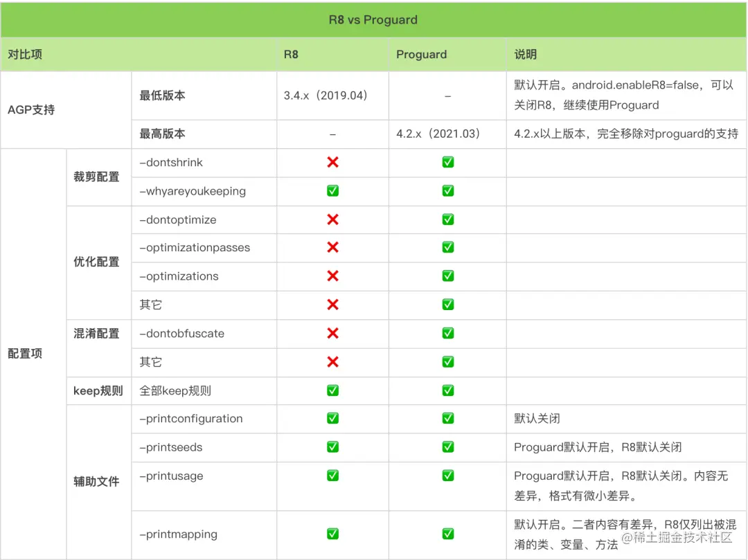The image size is (748, 560).
Task: Click the 混淆配置 category label
Action: click(96, 333)
